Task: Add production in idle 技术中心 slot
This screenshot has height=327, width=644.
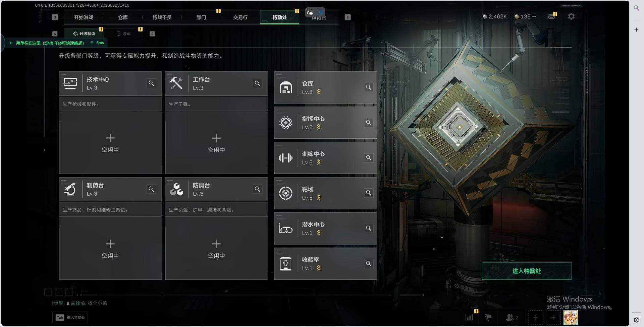Action: point(110,142)
